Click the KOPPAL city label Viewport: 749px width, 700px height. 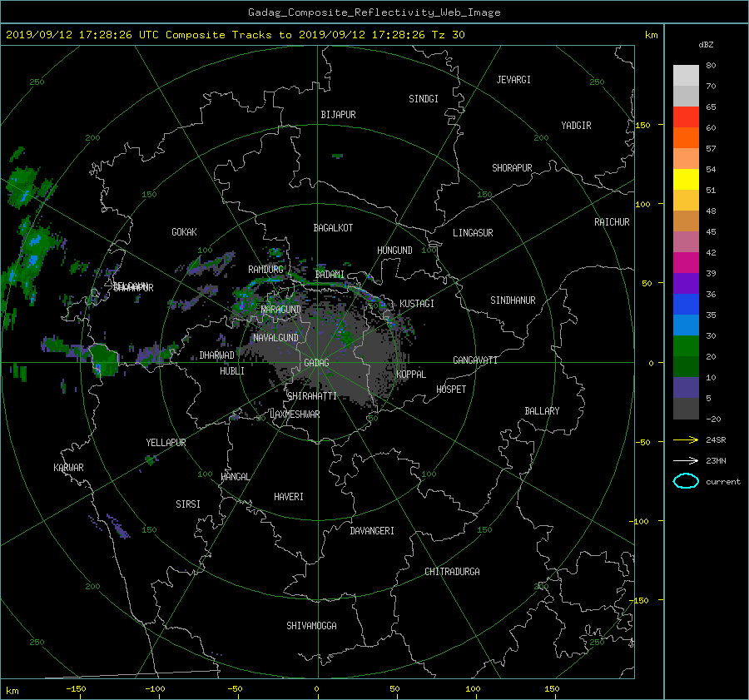click(x=411, y=374)
